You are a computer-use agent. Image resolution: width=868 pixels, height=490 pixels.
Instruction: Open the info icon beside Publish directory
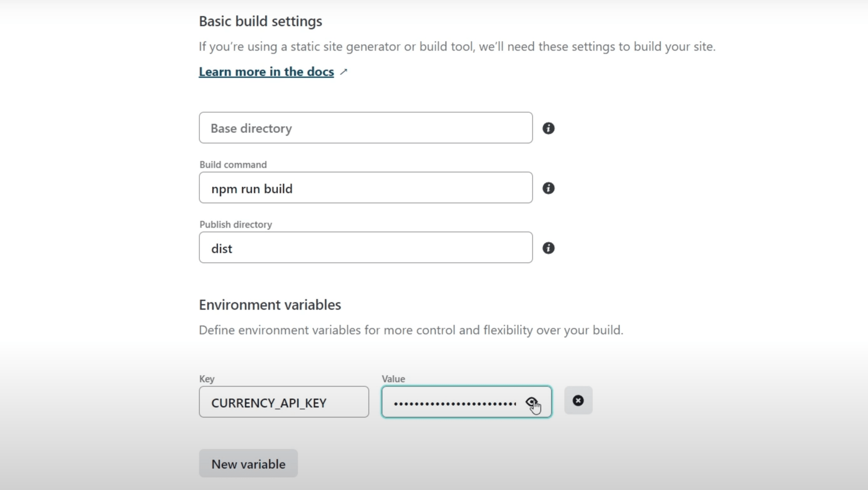tap(548, 248)
